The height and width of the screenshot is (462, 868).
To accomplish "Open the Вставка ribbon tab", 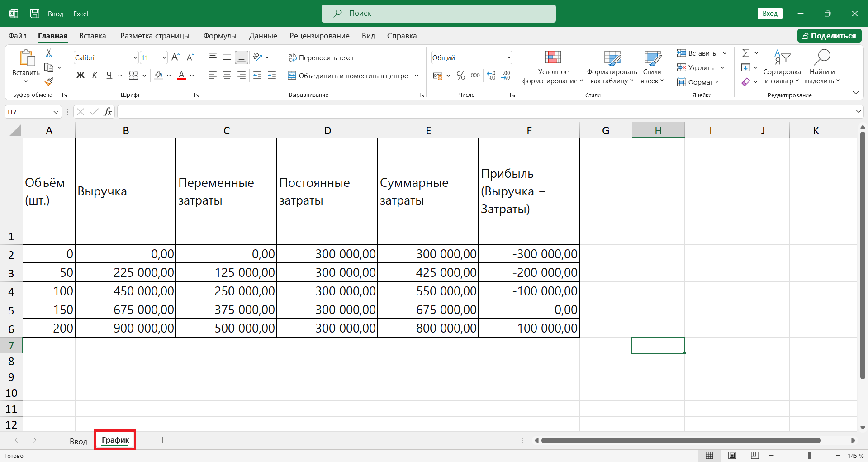I will (x=92, y=36).
